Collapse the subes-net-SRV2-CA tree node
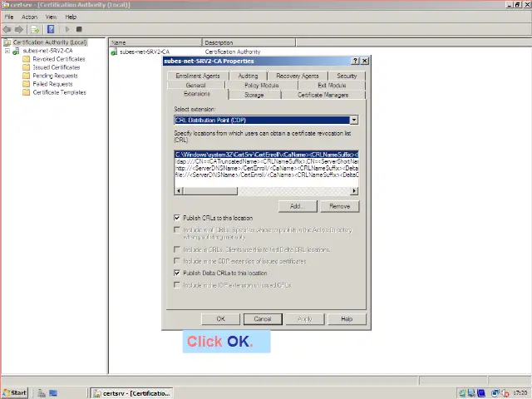532x399 pixels. click(7, 51)
